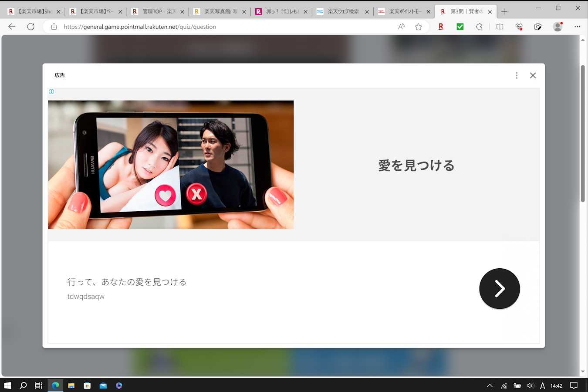Open network settings from the tray
588x392 pixels.
(x=504, y=385)
